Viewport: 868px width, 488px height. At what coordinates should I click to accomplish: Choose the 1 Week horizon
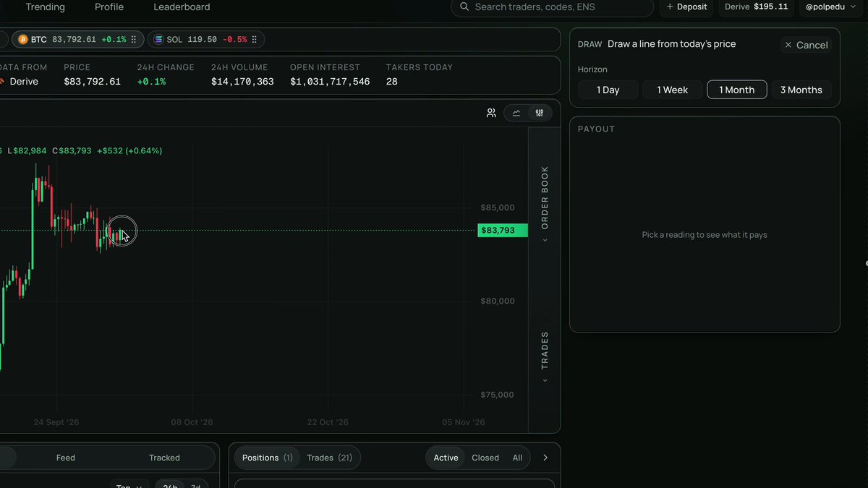click(x=673, y=90)
